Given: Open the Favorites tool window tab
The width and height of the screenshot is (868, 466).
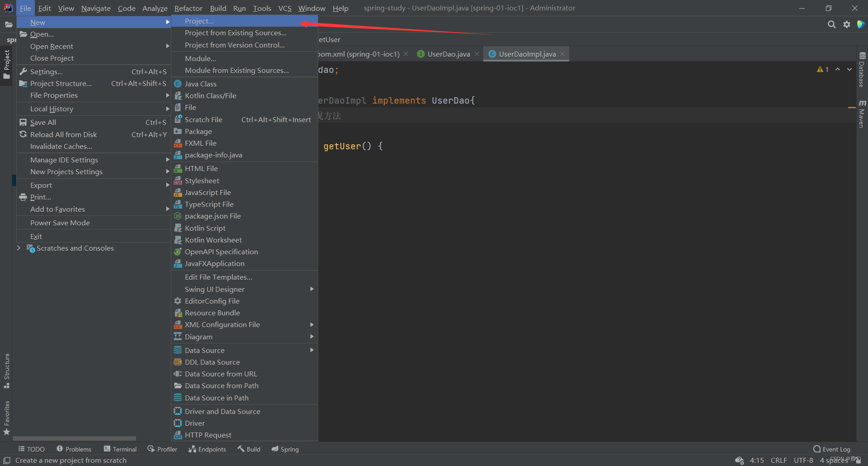Looking at the screenshot, I should click(7, 418).
